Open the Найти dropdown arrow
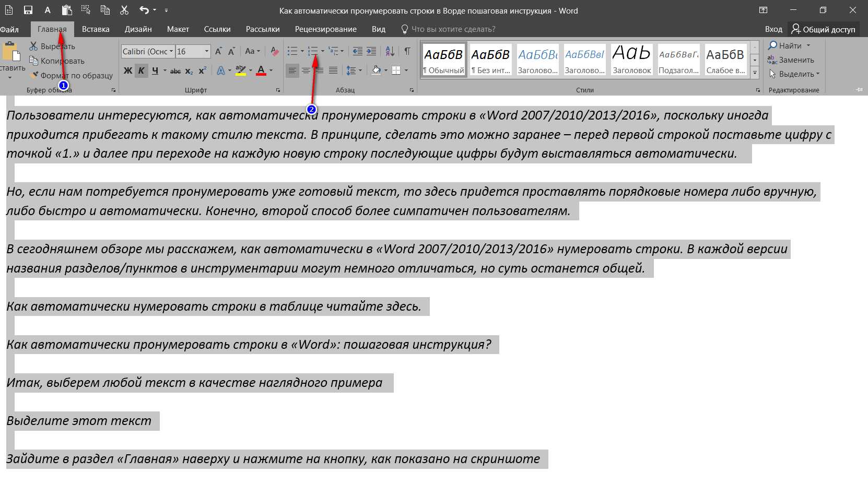The width and height of the screenshot is (868, 495). 808,45
